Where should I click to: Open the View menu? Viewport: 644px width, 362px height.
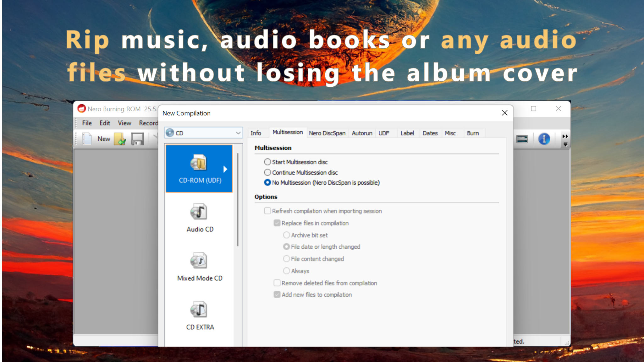[124, 123]
